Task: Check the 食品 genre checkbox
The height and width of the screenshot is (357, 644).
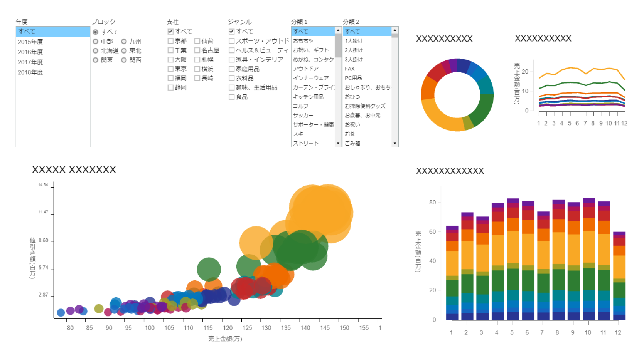Action: point(231,97)
